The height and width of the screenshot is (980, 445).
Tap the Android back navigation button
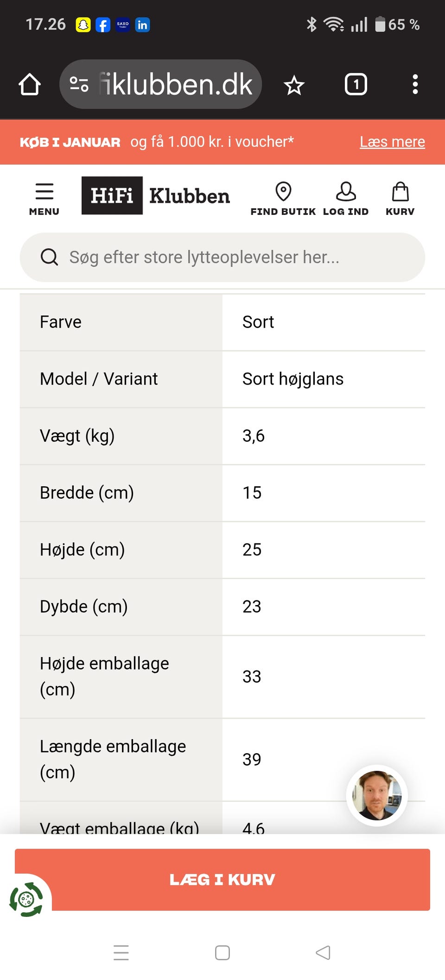pos(323,953)
